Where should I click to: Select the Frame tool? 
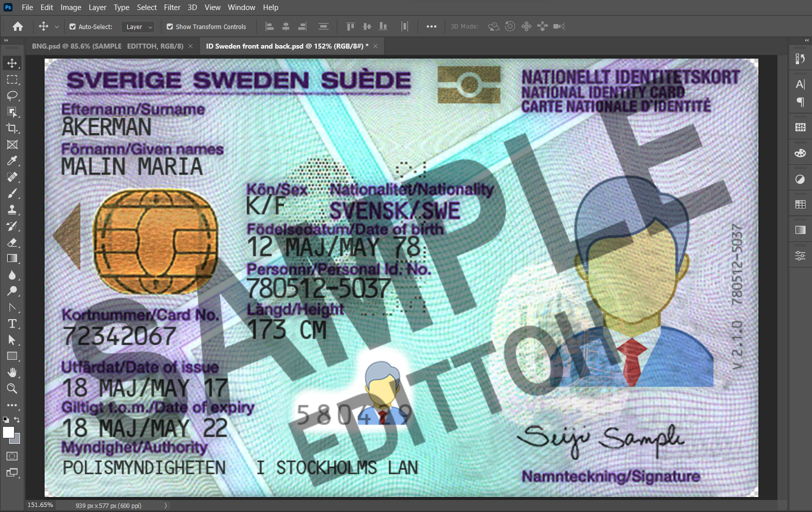click(12, 145)
